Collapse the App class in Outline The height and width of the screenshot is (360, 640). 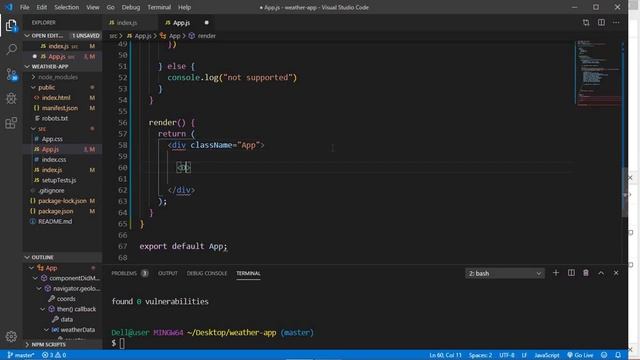click(31, 268)
